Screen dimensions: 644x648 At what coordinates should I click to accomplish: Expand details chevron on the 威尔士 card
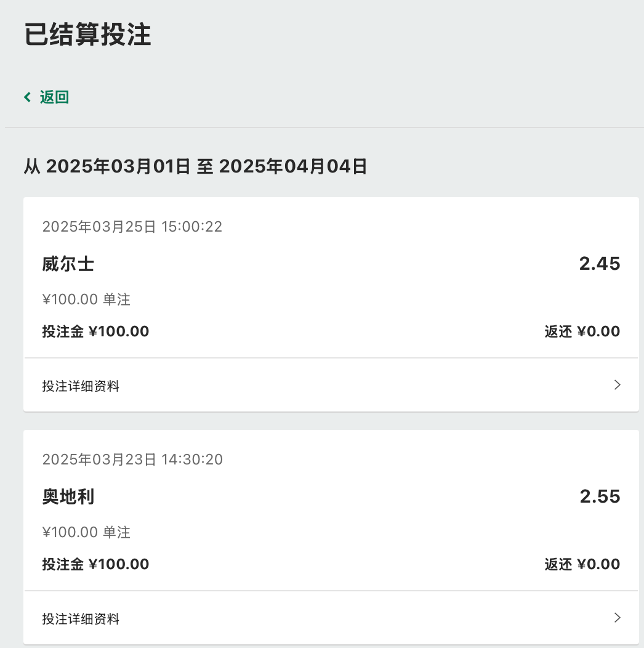point(618,385)
